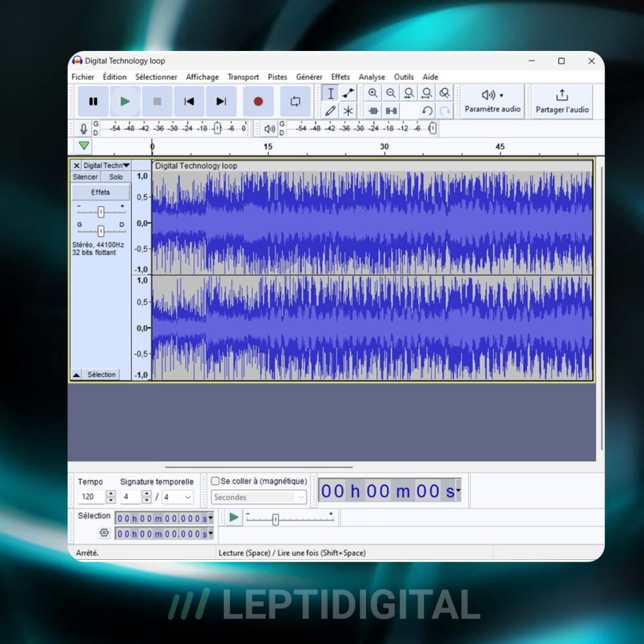Toggle the Solo button
Image resolution: width=644 pixels, height=644 pixels.
click(x=116, y=177)
